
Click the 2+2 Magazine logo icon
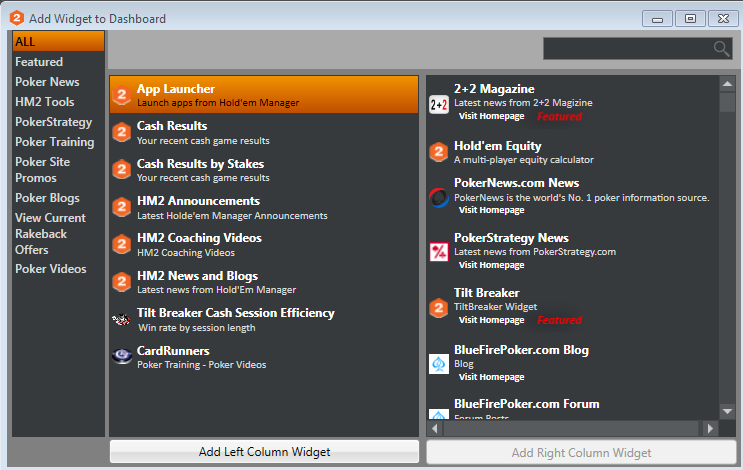click(439, 104)
